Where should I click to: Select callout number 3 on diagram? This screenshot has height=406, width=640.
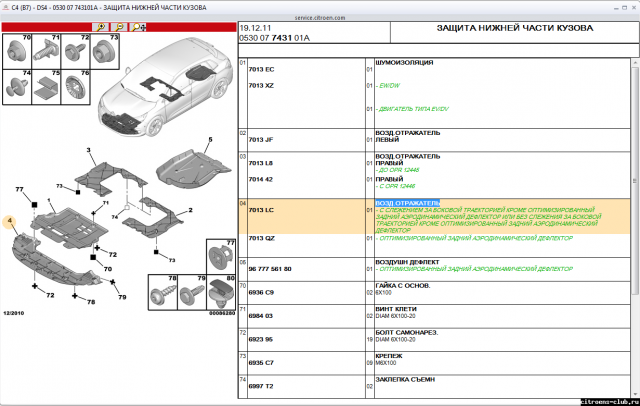coord(89,150)
